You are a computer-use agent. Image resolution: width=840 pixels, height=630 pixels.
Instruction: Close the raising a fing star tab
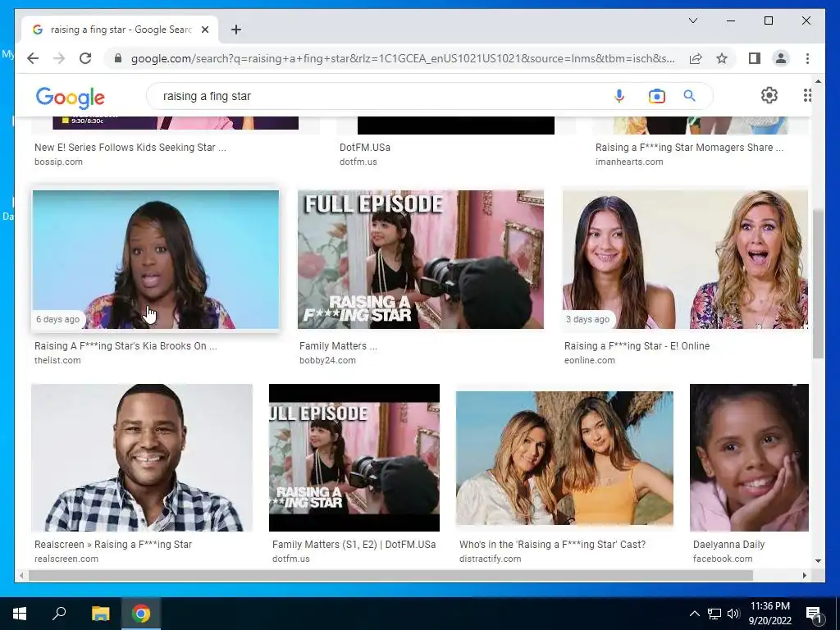coord(204,30)
